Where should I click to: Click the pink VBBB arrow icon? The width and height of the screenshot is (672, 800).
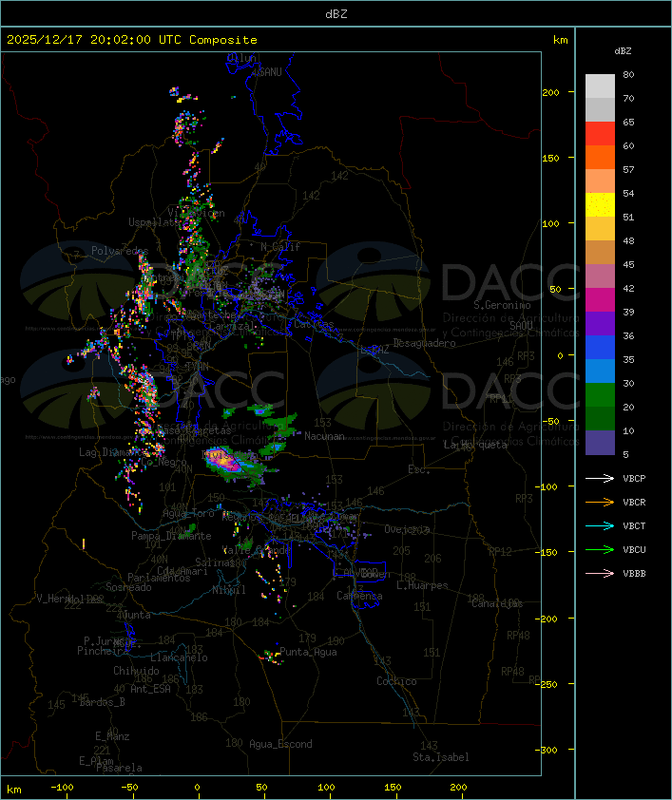tap(600, 574)
